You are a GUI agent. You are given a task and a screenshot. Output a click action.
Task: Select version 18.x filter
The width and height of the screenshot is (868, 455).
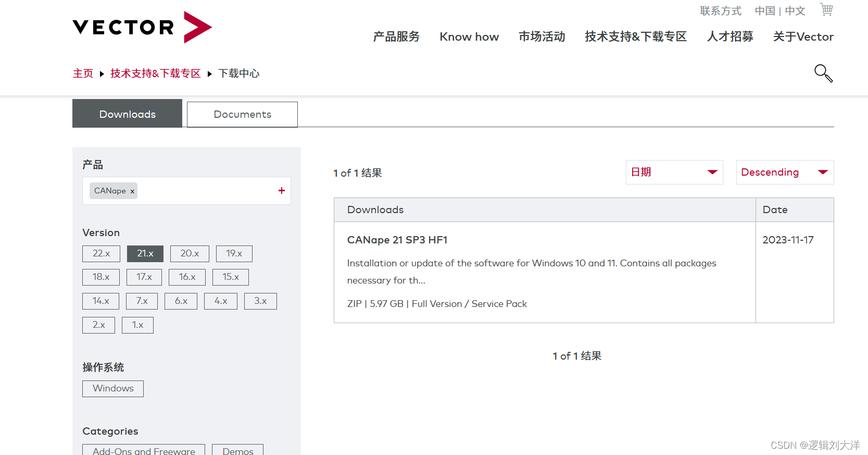[x=101, y=277]
